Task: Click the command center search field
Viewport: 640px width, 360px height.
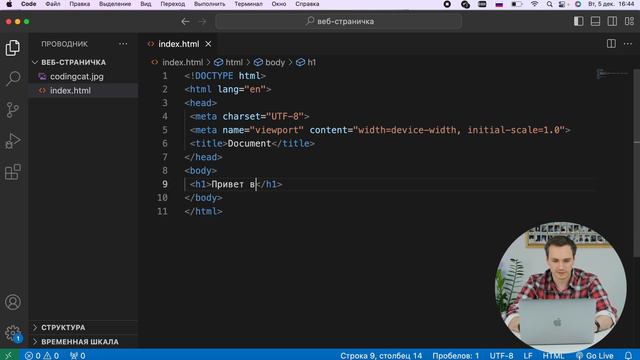Action: click(x=339, y=21)
